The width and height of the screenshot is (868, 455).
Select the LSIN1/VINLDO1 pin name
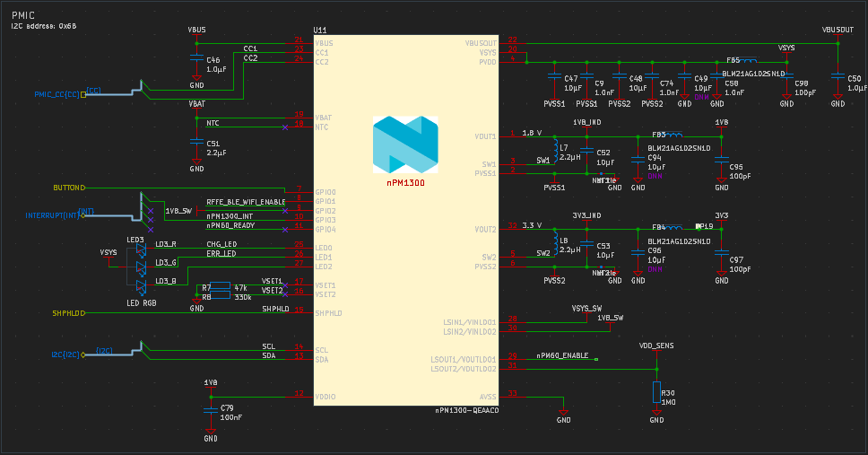[470, 322]
